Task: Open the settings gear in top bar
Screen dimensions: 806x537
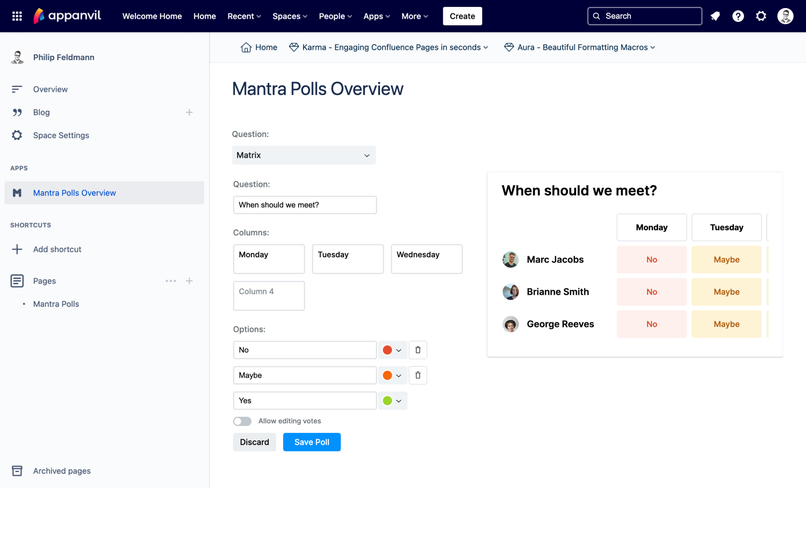Action: tap(761, 16)
